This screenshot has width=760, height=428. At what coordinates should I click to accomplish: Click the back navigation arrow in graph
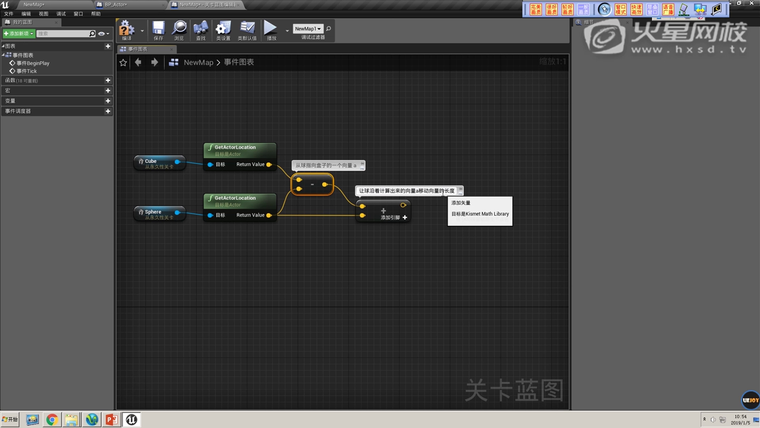(139, 62)
